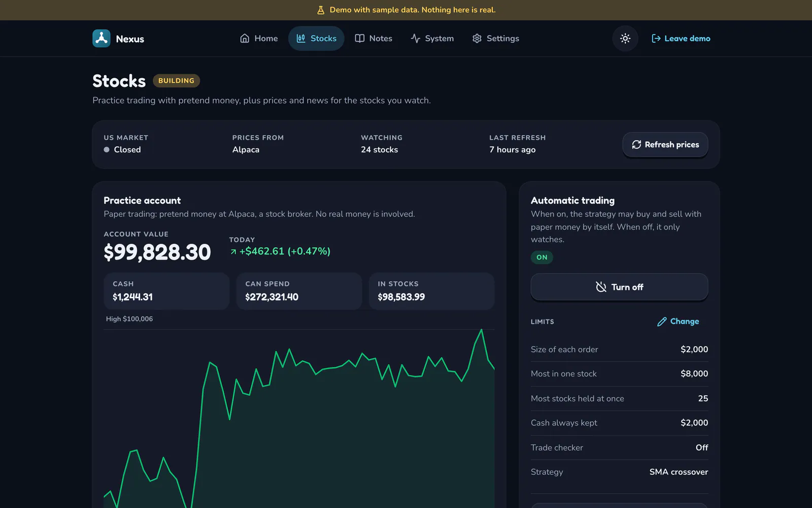This screenshot has height=508, width=812.
Task: Click the Stocks page heading
Action: [x=119, y=81]
